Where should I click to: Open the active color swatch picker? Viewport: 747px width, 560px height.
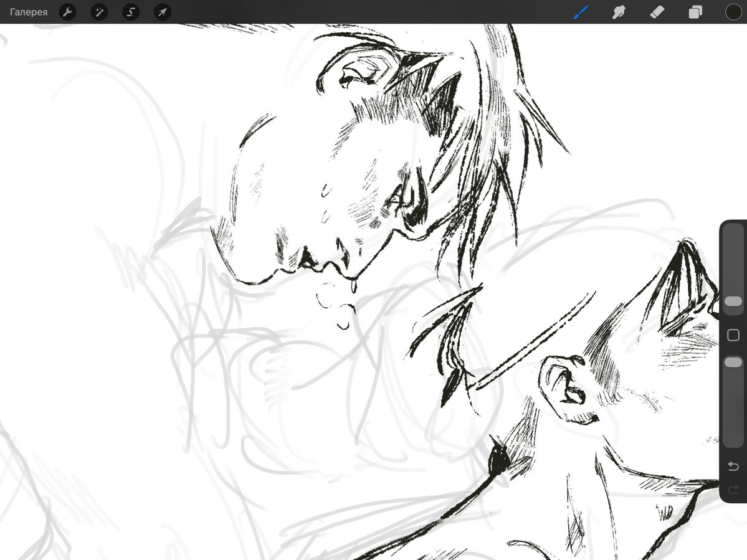click(733, 12)
